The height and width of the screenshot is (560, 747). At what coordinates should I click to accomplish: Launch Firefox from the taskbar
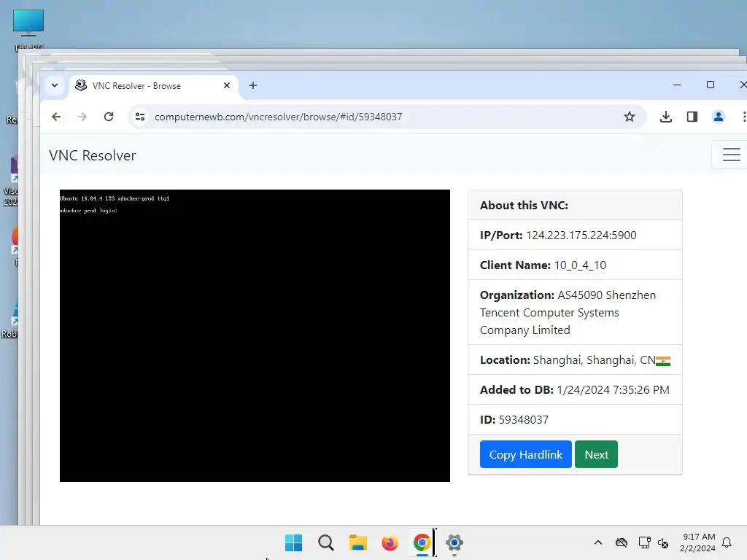pos(390,542)
